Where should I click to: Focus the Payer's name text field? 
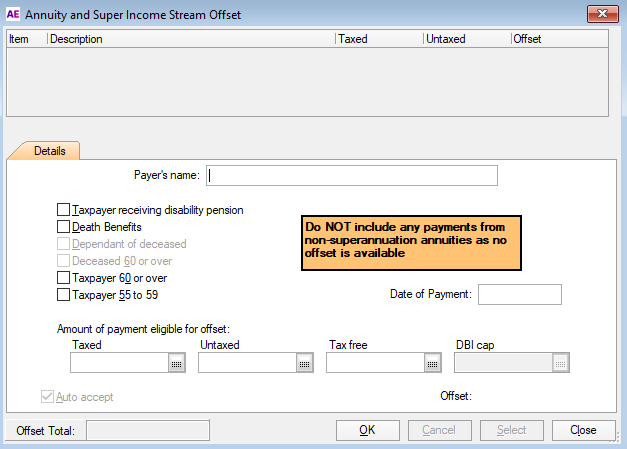point(351,176)
